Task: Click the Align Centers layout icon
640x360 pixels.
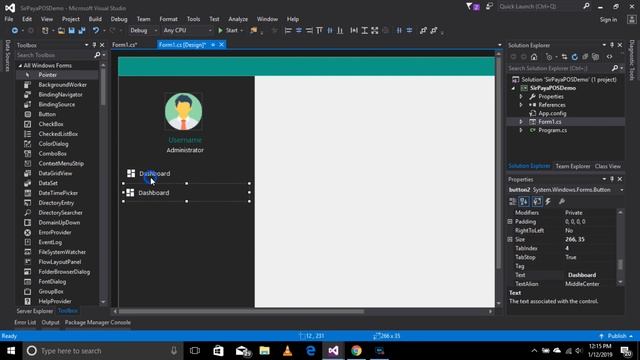Action: pos(298,31)
